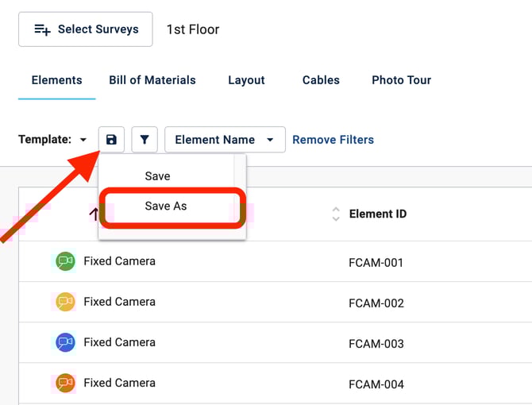The height and width of the screenshot is (405, 532).
Task: Open the Photo Tour tab
Action: click(401, 80)
